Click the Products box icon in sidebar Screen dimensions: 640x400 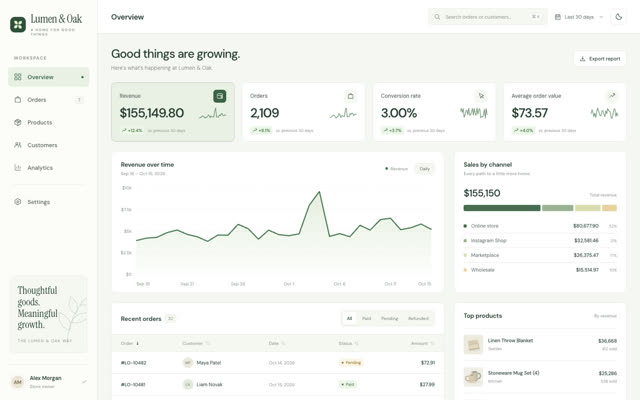pos(18,122)
